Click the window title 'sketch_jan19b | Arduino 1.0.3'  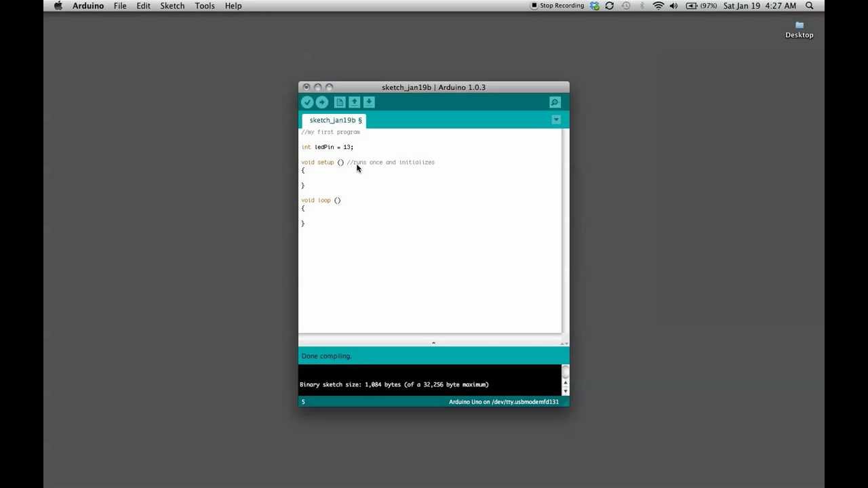tap(433, 87)
